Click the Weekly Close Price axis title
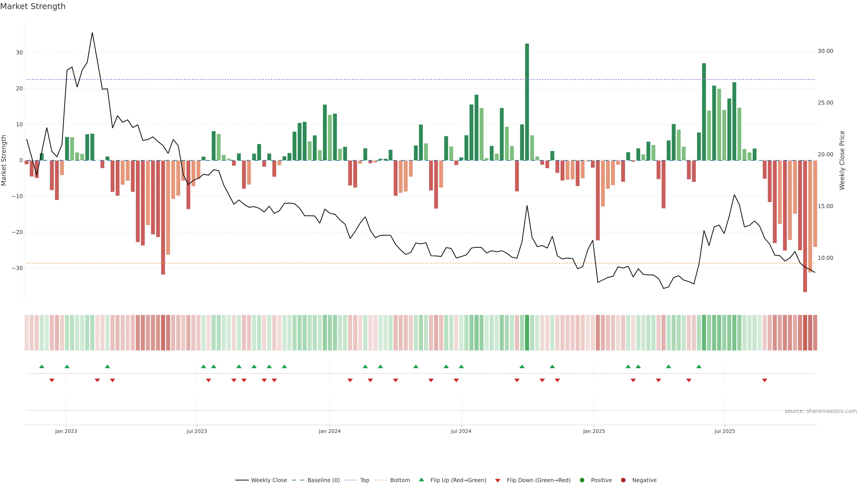This screenshot has height=488, width=868. pyautogui.click(x=842, y=160)
